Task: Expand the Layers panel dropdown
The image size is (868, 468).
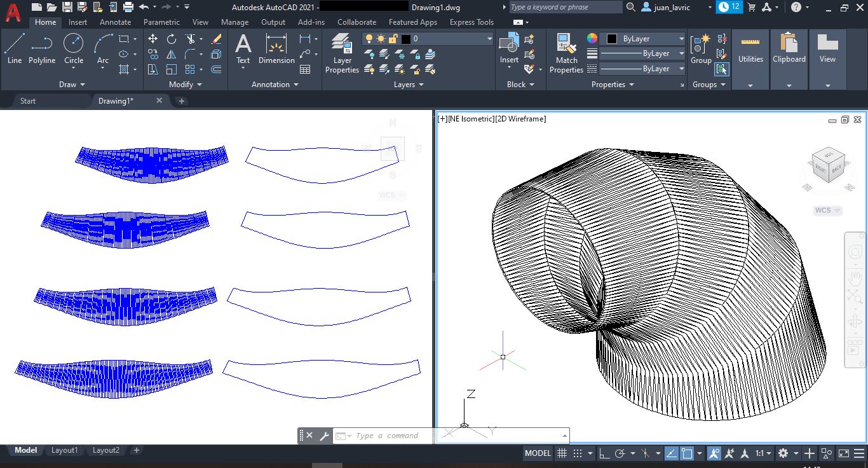Action: coord(409,85)
